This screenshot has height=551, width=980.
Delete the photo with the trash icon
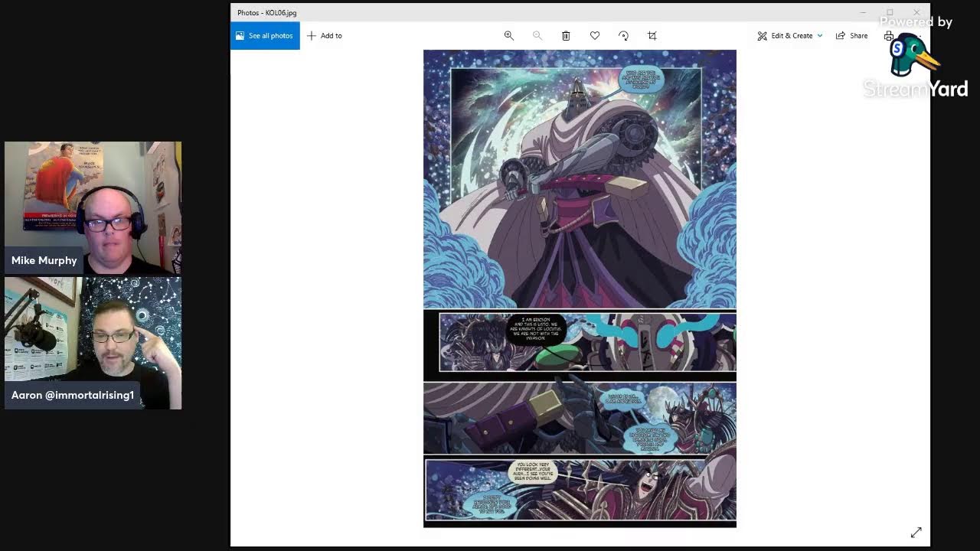click(566, 36)
